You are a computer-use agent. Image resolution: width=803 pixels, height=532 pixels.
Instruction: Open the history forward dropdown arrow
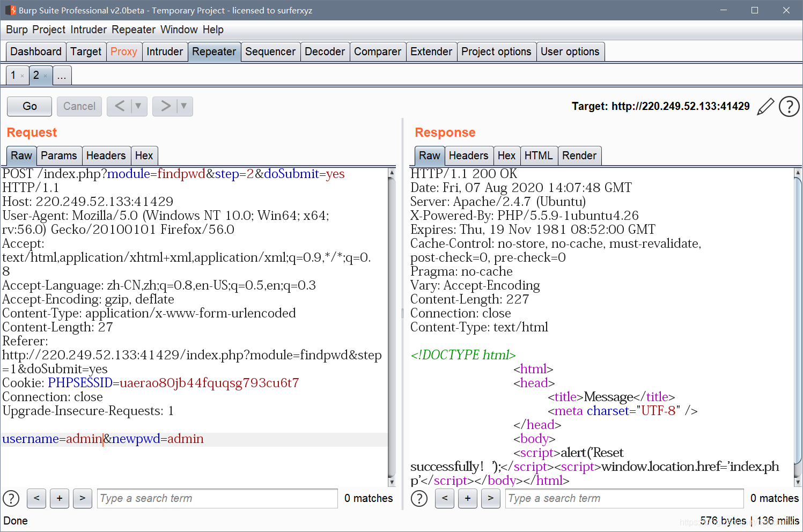click(185, 106)
